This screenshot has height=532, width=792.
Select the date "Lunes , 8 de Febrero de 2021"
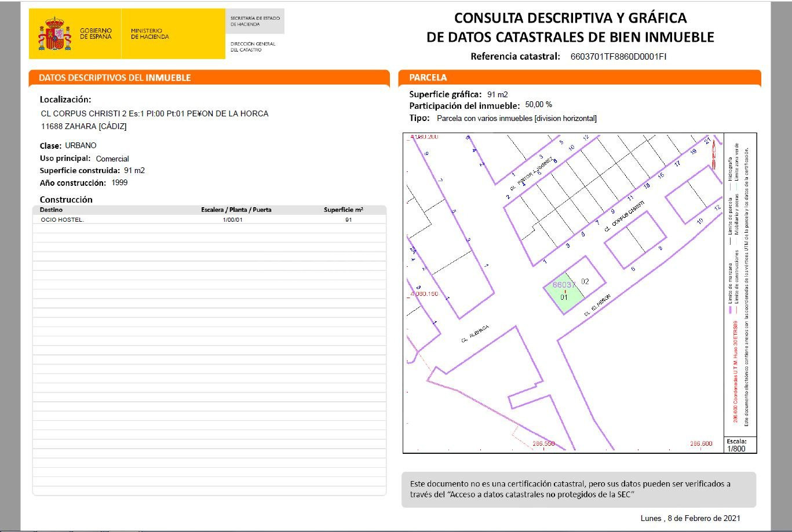[x=690, y=519]
